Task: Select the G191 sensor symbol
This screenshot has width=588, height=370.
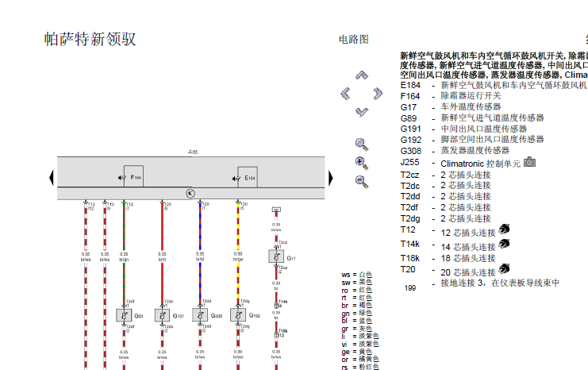Action: pyautogui.click(x=162, y=315)
